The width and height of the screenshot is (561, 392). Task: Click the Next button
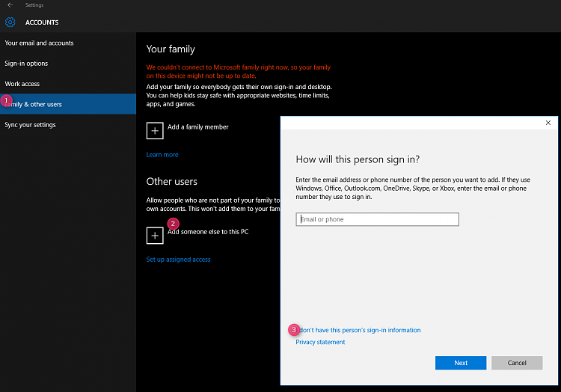pos(461,363)
